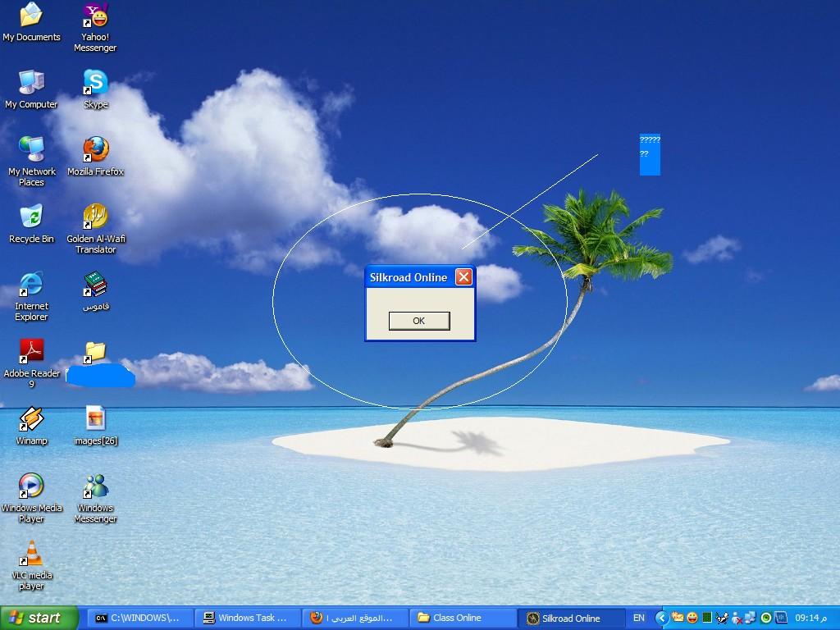This screenshot has height=630, width=840.
Task: Click OK in the Silkroad Online dialog
Action: point(418,321)
